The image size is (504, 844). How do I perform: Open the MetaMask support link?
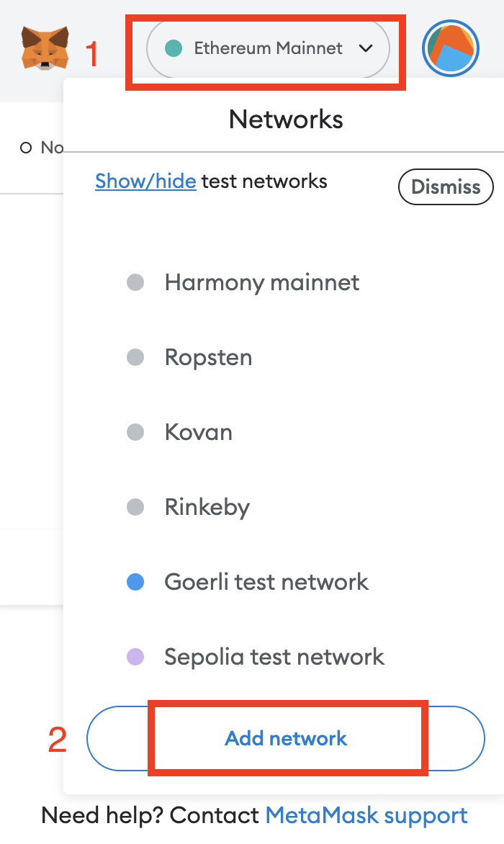tap(366, 815)
